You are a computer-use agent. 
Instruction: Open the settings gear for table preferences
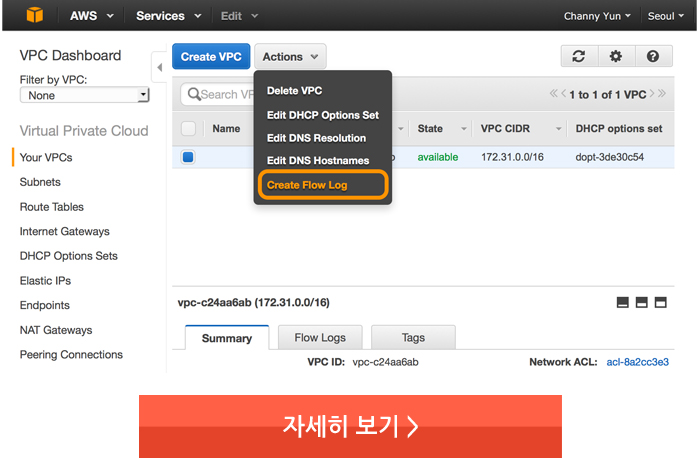pos(616,56)
